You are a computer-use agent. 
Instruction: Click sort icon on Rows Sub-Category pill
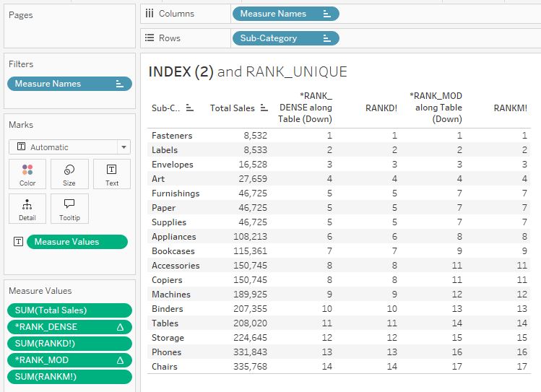point(327,38)
